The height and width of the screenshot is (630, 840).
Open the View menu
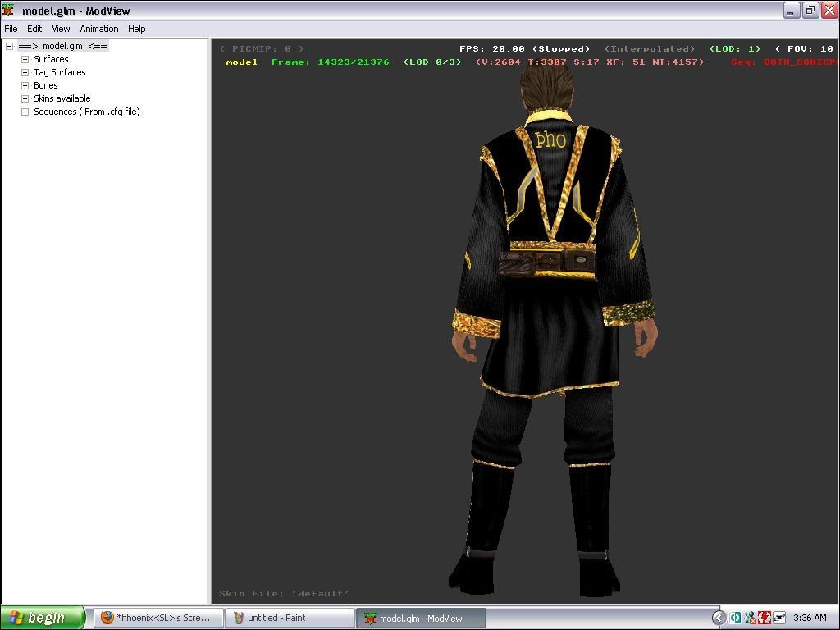(61, 29)
